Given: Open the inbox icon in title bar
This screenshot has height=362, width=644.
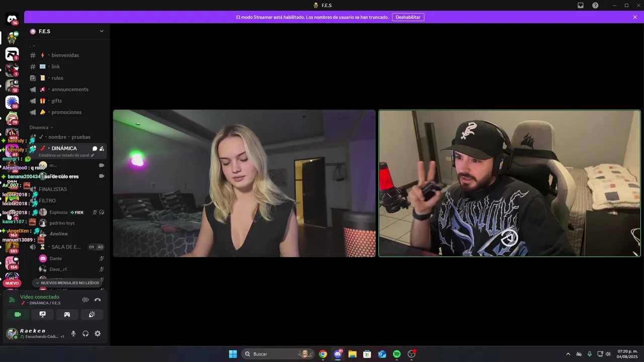Looking at the screenshot, I should [x=581, y=6].
